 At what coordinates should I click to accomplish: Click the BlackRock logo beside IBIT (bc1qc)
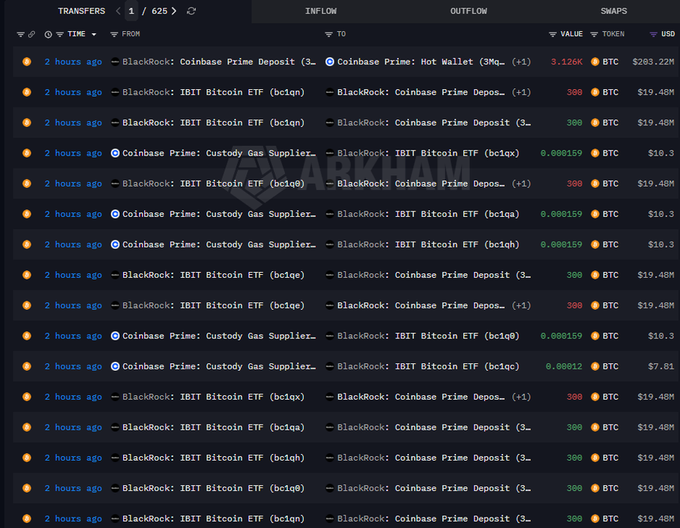pyautogui.click(x=330, y=366)
